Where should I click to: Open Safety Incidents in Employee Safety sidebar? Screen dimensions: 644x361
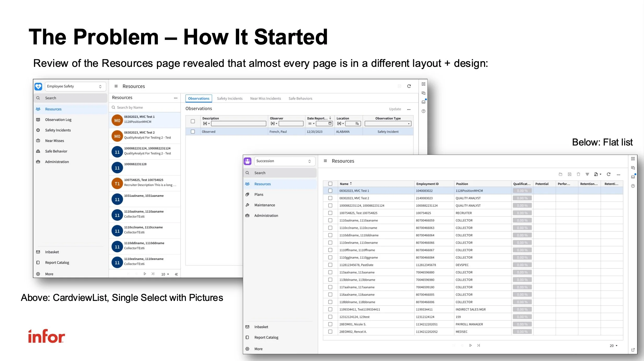click(x=58, y=130)
